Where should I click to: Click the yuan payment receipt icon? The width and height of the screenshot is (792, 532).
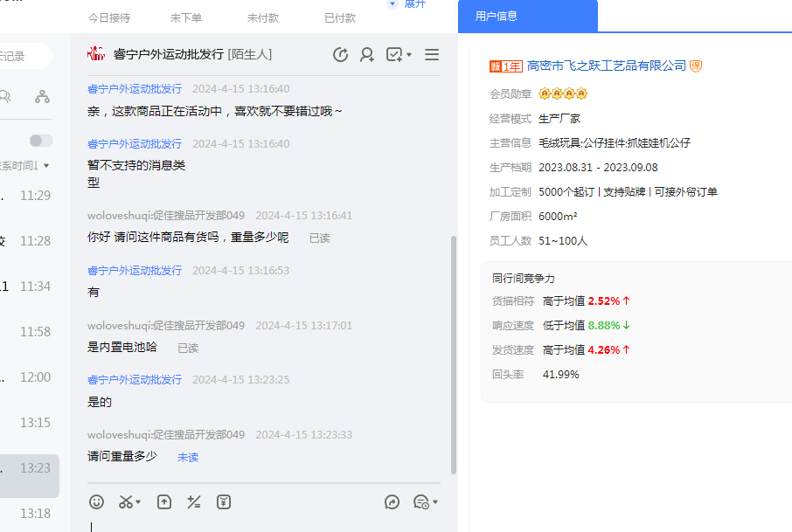224,501
